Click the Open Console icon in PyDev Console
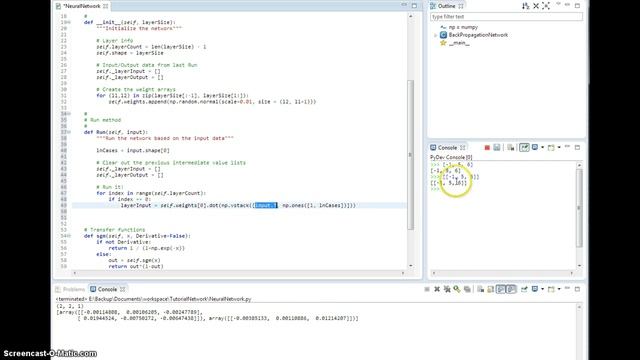Viewport: 640px width, 360px height. click(x=551, y=147)
